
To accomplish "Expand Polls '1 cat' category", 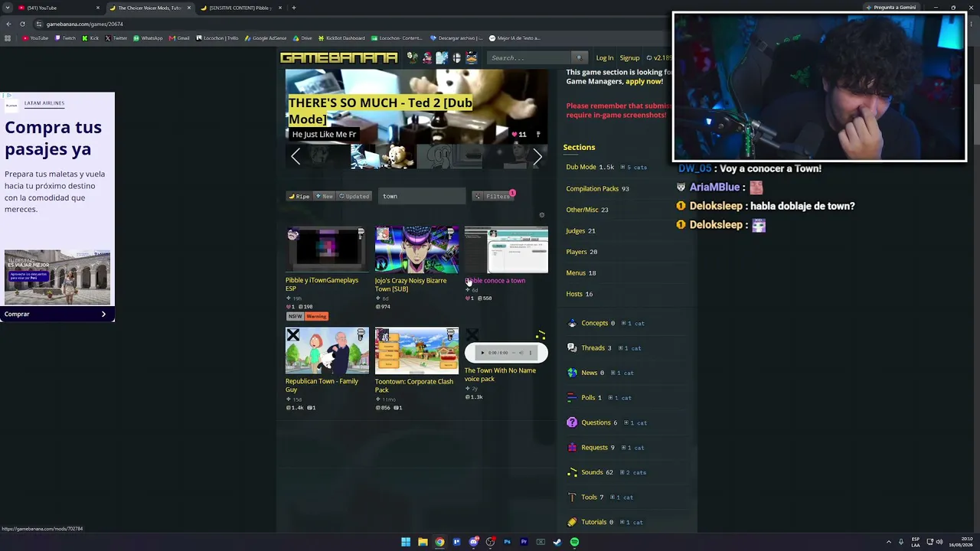I will click(x=619, y=398).
